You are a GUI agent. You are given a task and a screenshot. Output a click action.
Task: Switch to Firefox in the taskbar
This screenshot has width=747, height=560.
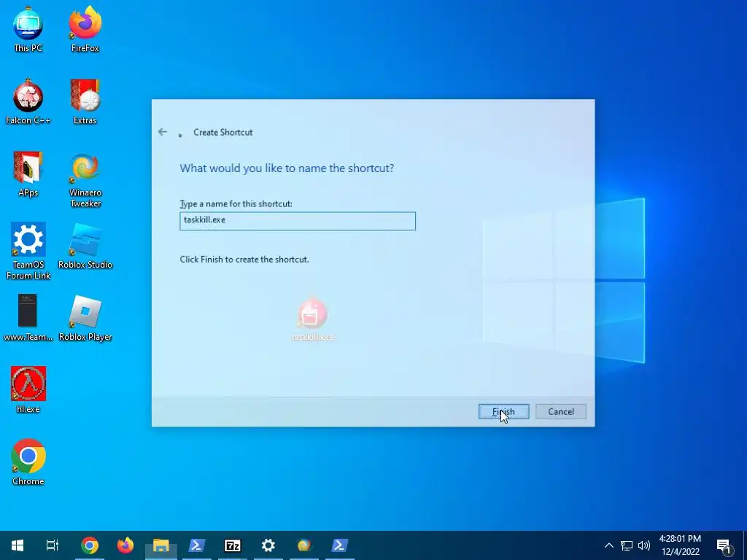(125, 545)
